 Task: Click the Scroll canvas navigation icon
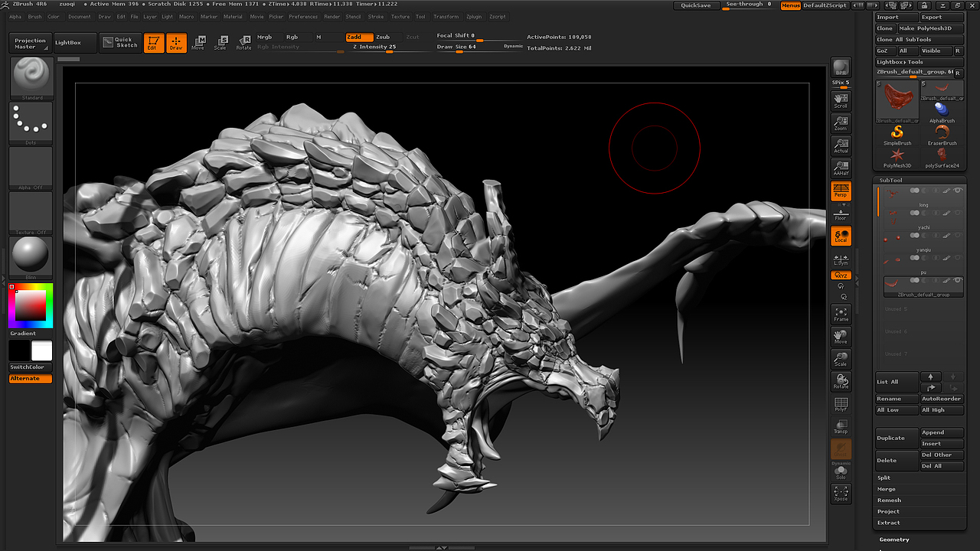pyautogui.click(x=841, y=102)
